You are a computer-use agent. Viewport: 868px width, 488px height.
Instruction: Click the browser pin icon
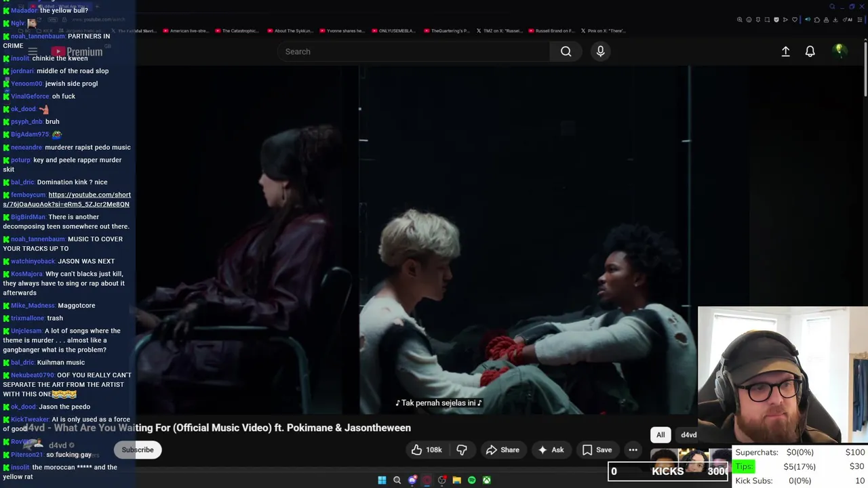pos(758,20)
